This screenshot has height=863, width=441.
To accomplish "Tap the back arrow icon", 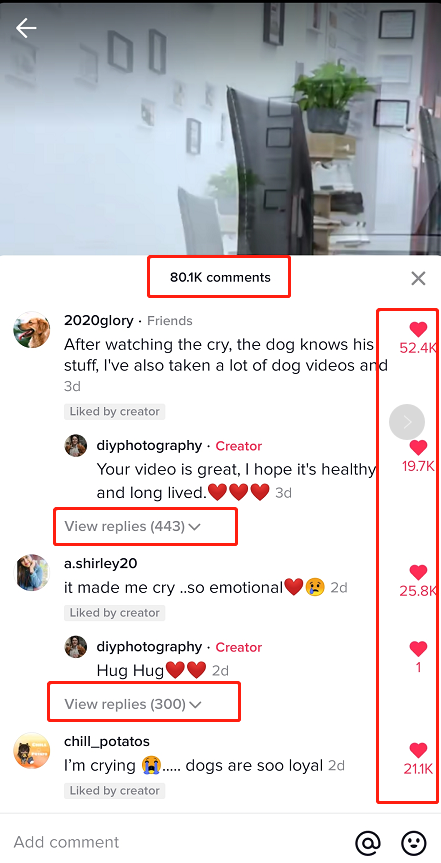I will [x=26, y=28].
